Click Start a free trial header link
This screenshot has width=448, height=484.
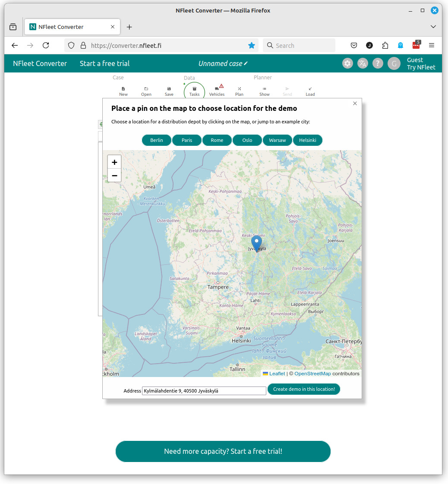pos(105,63)
